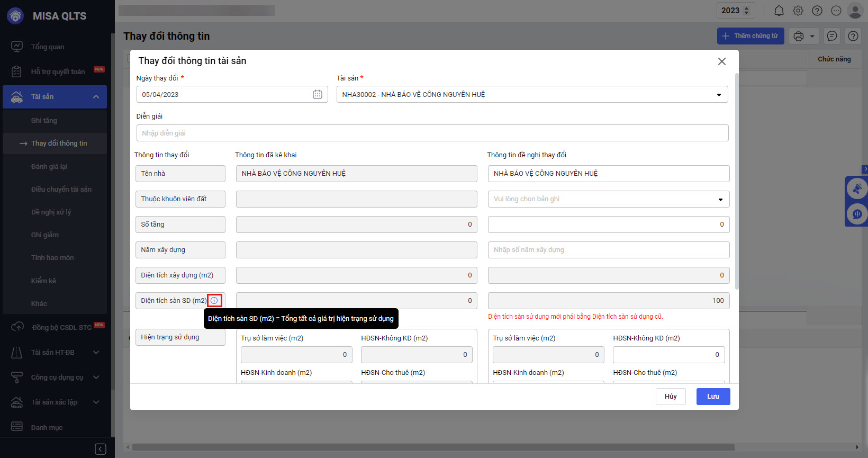This screenshot has width=868, height=458.
Task: Change the year 2023 stepper
Action: pyautogui.click(x=747, y=11)
